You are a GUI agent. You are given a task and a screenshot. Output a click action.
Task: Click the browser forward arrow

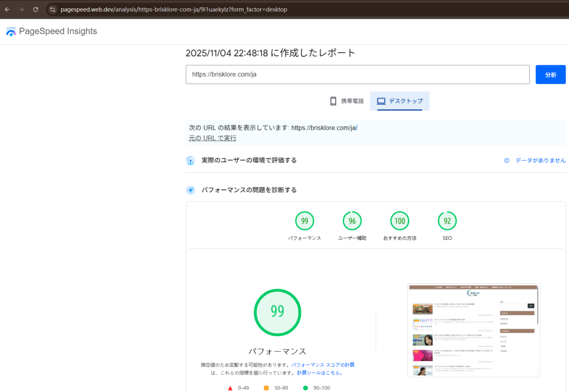[21, 9]
